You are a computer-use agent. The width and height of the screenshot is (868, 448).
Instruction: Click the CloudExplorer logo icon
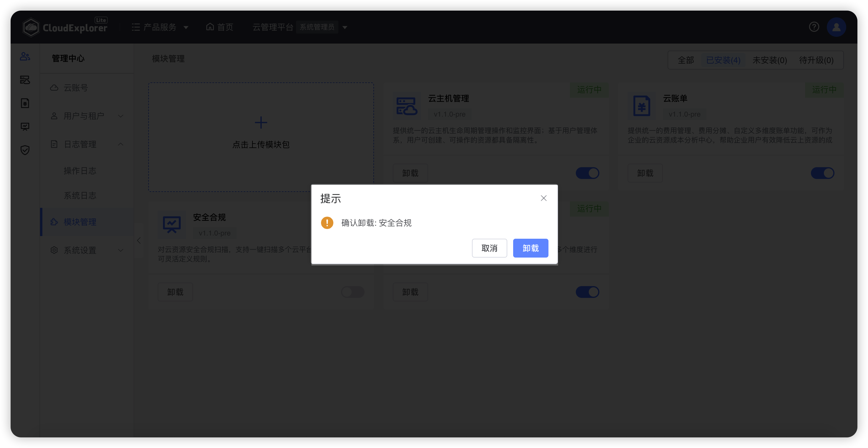point(31,27)
